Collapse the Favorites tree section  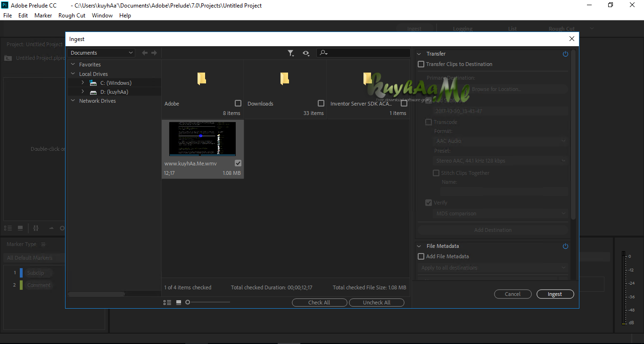[73, 65]
